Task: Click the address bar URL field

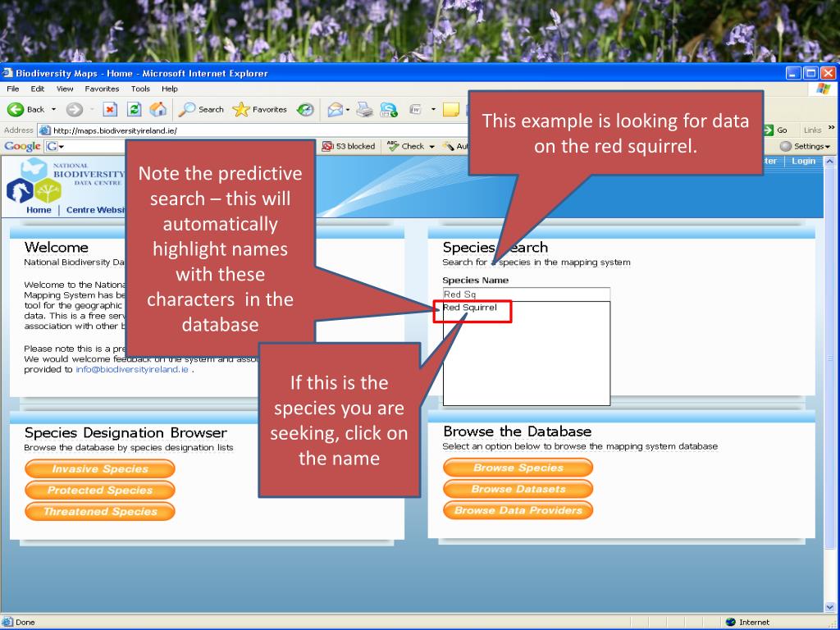Action: 252,130
